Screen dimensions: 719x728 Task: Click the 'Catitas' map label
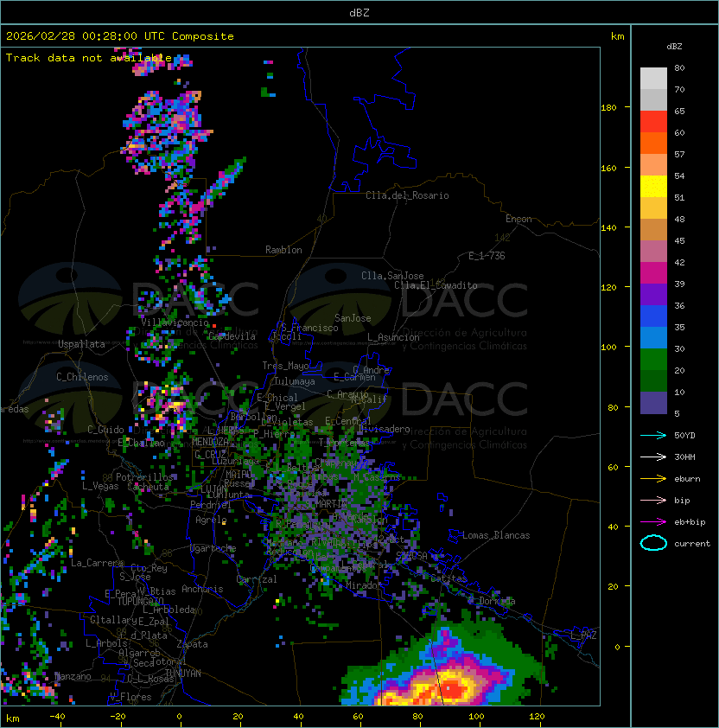point(449,579)
